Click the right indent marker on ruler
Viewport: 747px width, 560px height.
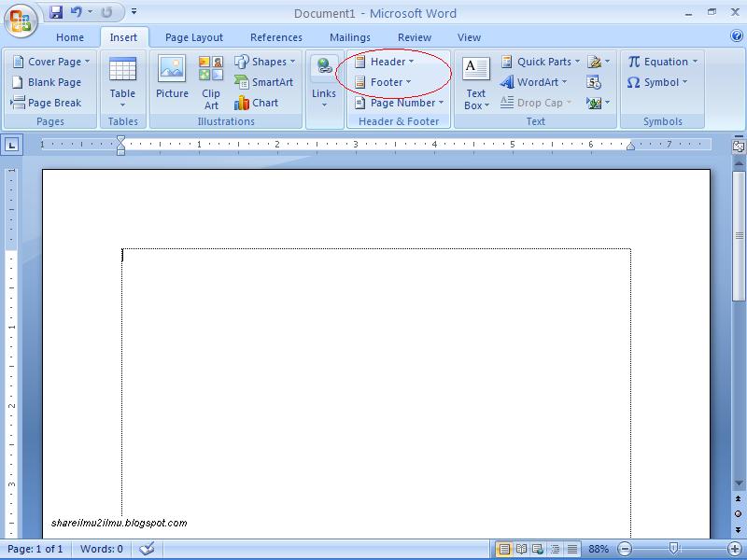click(630, 146)
